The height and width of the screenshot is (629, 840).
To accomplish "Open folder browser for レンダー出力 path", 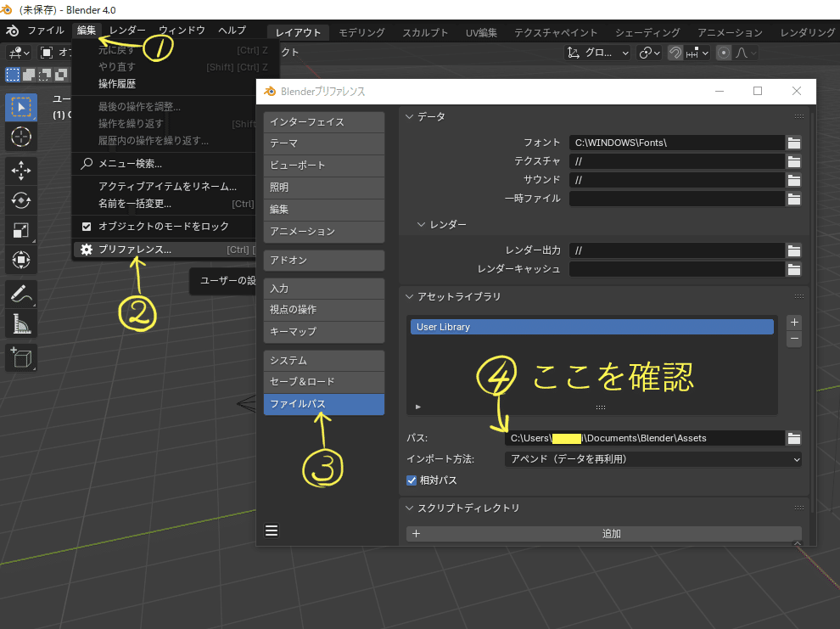I will point(794,250).
